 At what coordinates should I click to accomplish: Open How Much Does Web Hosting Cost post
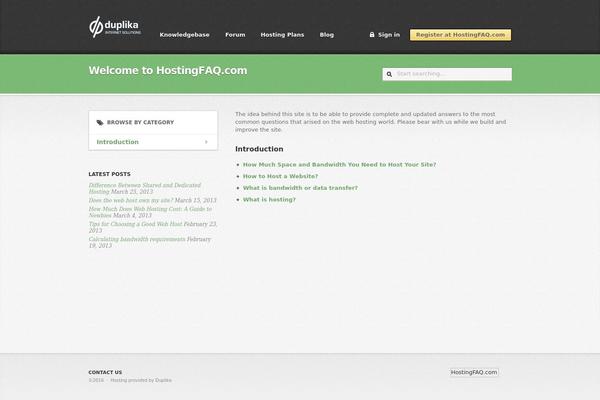coord(150,212)
